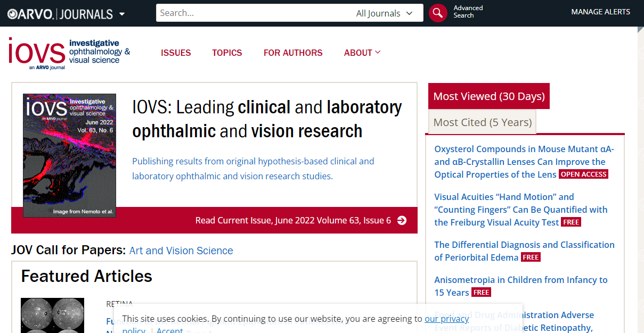Go to the For Authors page
Screen dimensions: 644x333
(293, 53)
